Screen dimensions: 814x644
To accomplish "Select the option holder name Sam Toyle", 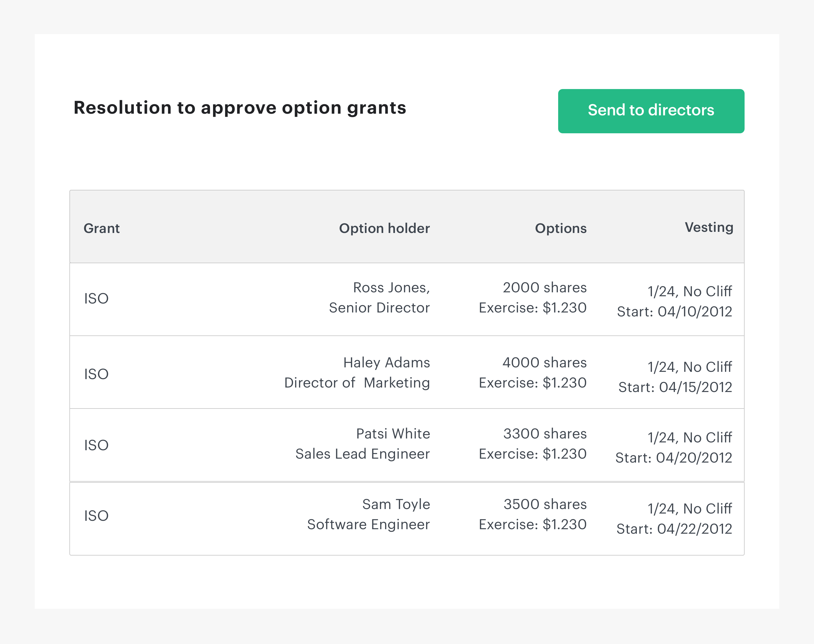I will (x=396, y=505).
